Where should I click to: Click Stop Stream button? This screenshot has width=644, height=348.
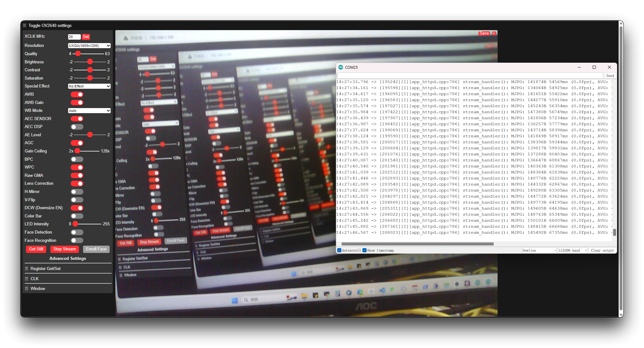coord(64,249)
